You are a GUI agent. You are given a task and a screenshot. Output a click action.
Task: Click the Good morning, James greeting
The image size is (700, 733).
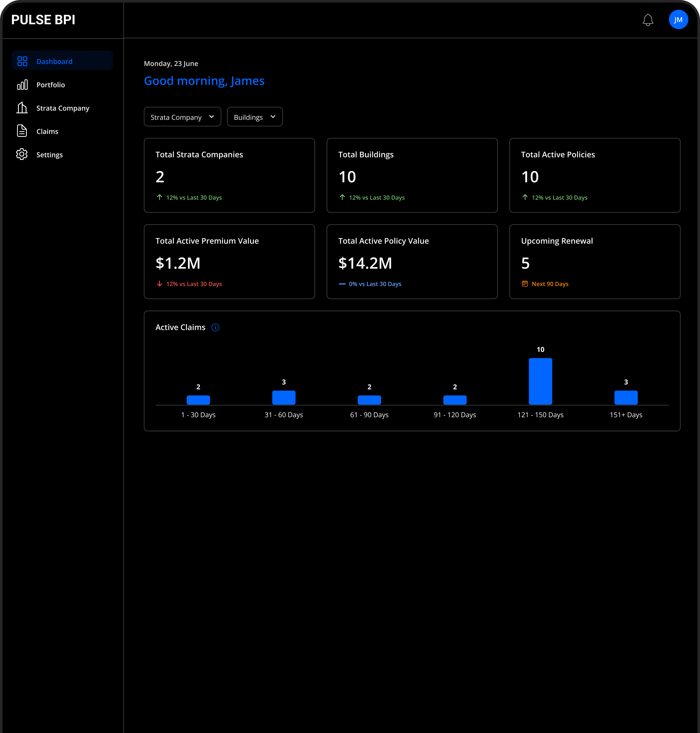point(204,80)
